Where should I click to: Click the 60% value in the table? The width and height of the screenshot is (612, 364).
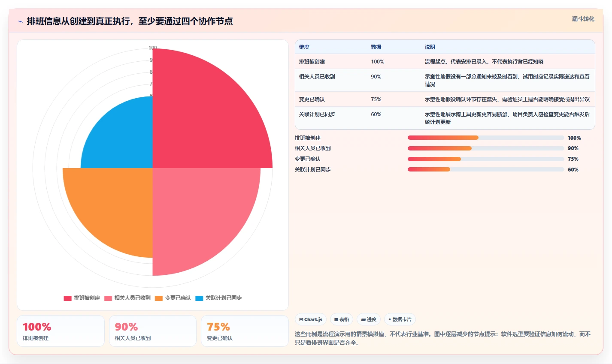click(x=376, y=114)
